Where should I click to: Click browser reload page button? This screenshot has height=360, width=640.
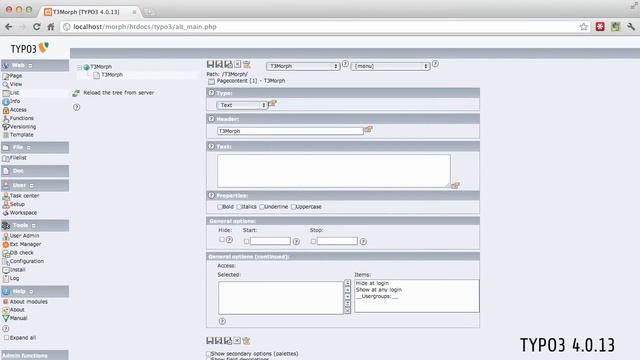tap(37, 27)
